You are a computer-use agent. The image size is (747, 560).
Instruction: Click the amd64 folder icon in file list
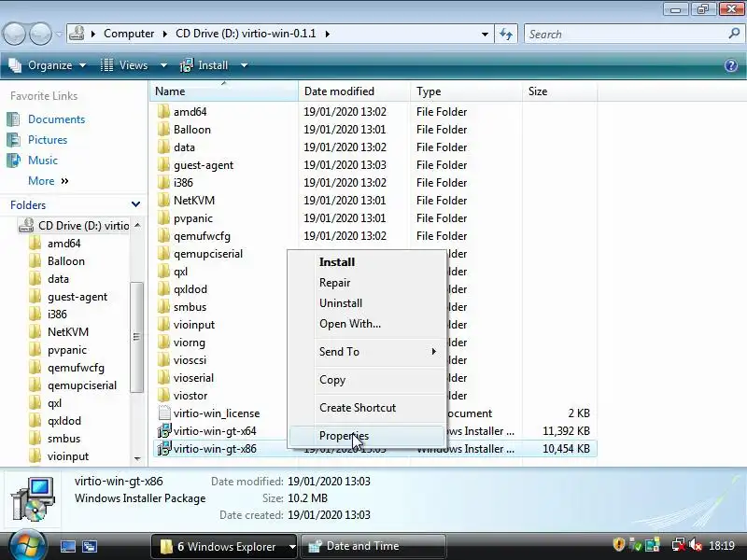[x=162, y=111]
